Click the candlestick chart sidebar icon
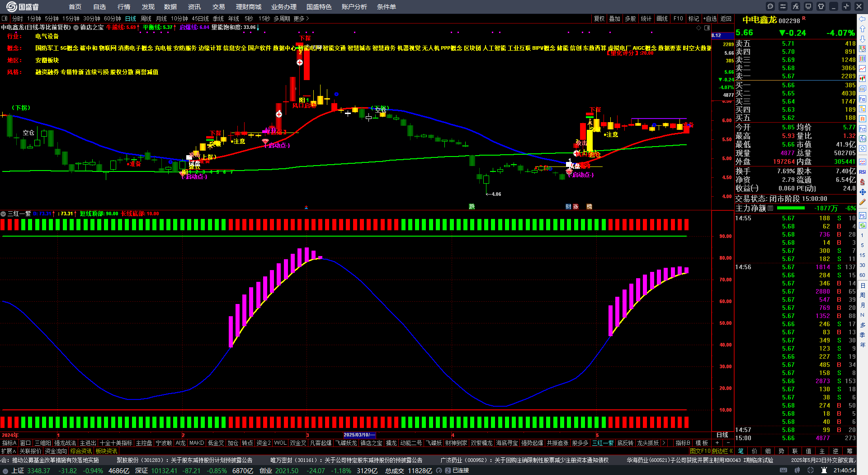This screenshot has width=868, height=475. [x=863, y=78]
